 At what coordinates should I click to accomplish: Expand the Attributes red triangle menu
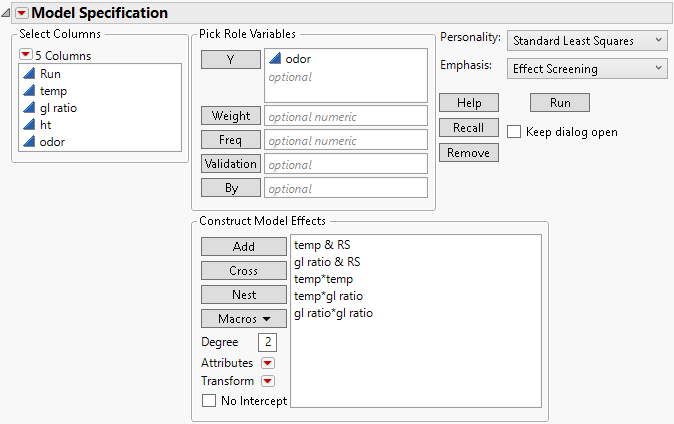[x=268, y=363]
